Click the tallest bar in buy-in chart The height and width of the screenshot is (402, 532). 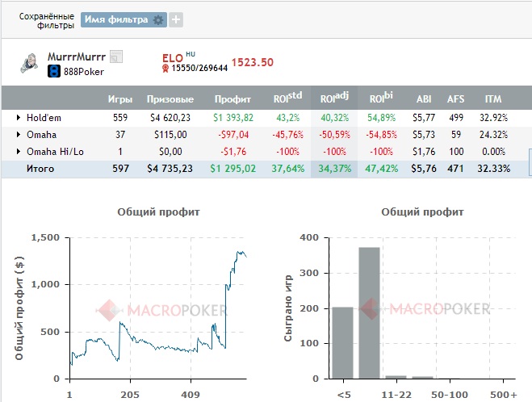pos(369,312)
